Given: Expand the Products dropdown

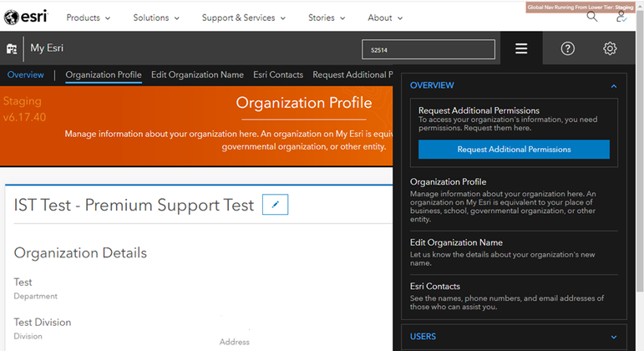Looking at the screenshot, I should (89, 18).
